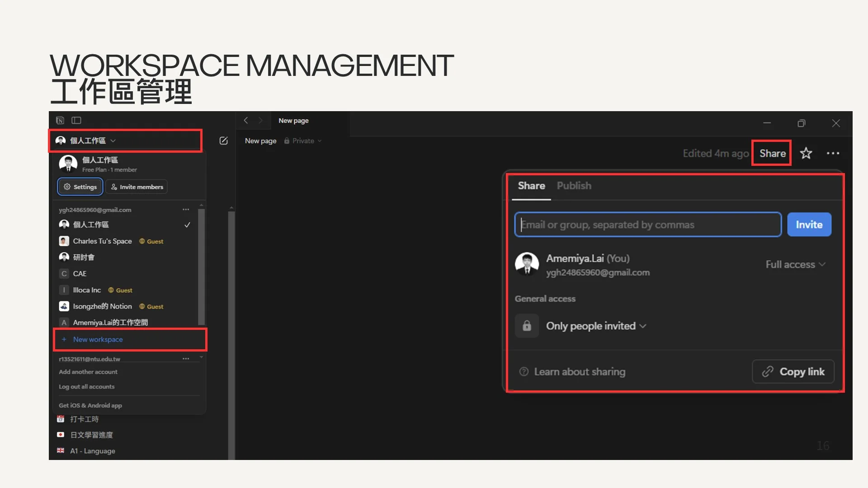This screenshot has height=488, width=868.
Task: Click the lock icon under General access
Action: coord(527,326)
